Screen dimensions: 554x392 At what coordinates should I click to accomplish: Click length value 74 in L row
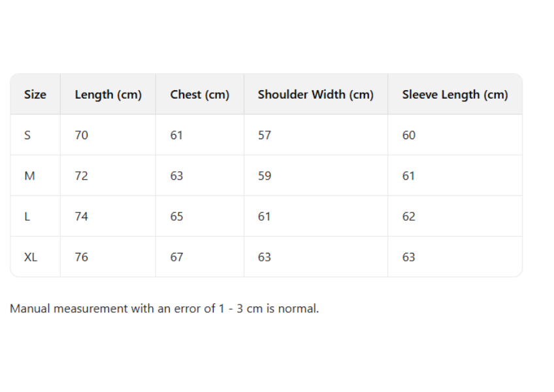[x=81, y=216]
